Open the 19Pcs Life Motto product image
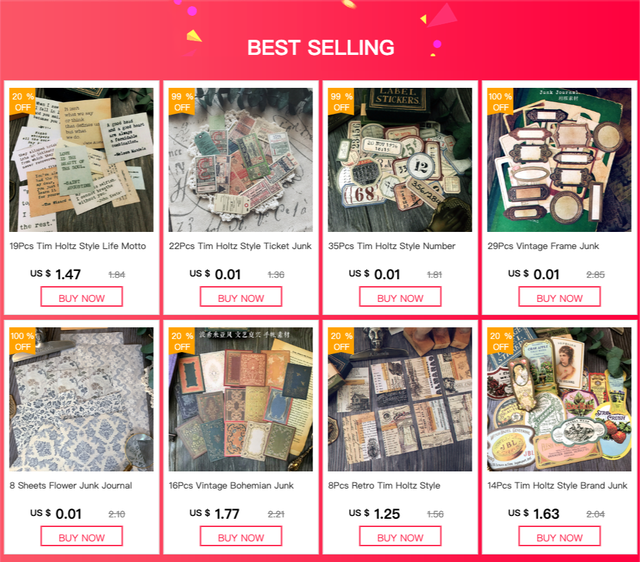 pos(81,160)
